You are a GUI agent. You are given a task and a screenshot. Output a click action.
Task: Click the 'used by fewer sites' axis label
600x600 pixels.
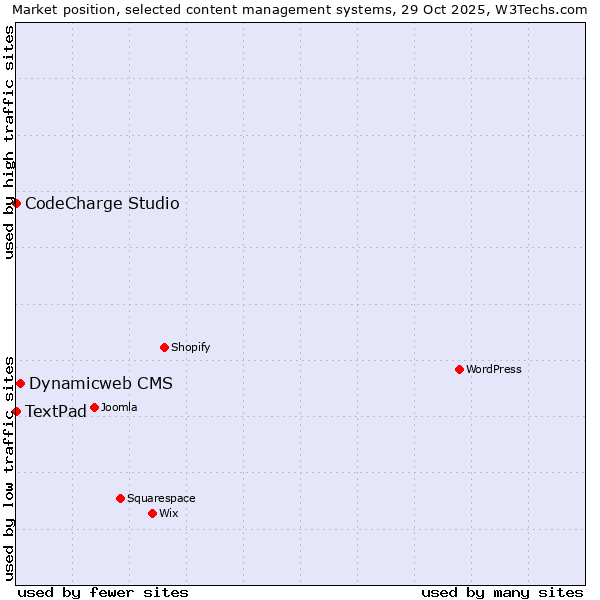click(x=103, y=592)
